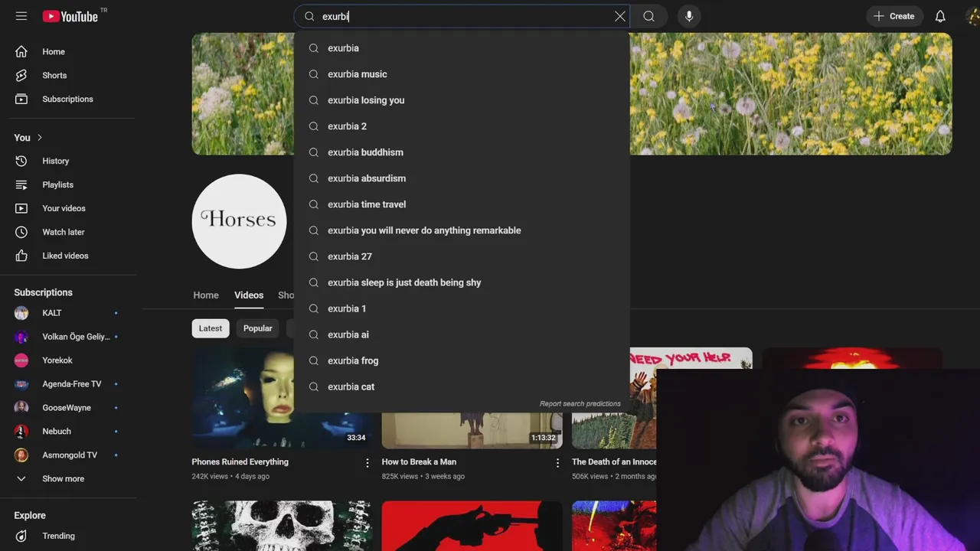Select suggestion 'exurbia'
Screen dimensions: 980x551
462,48
